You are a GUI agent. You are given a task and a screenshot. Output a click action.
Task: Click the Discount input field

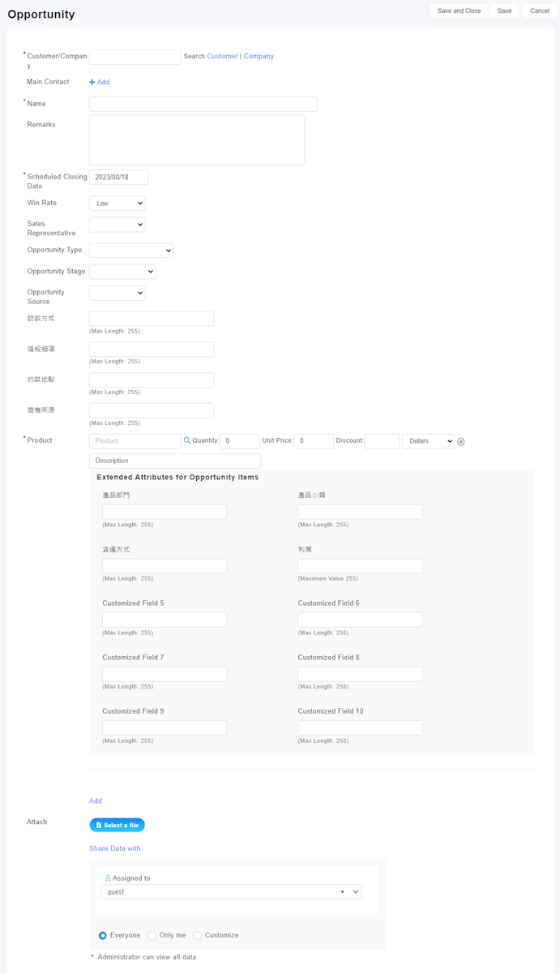(x=383, y=441)
